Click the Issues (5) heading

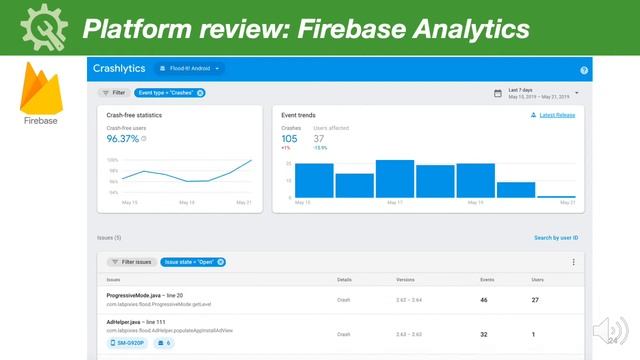click(109, 238)
